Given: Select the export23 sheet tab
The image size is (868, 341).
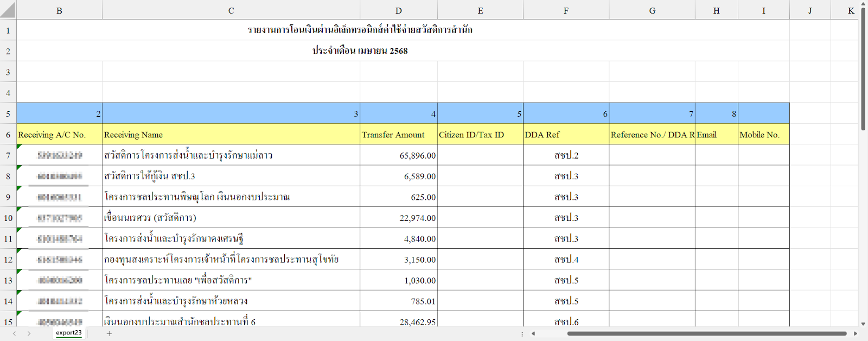Looking at the screenshot, I should coord(69,333).
